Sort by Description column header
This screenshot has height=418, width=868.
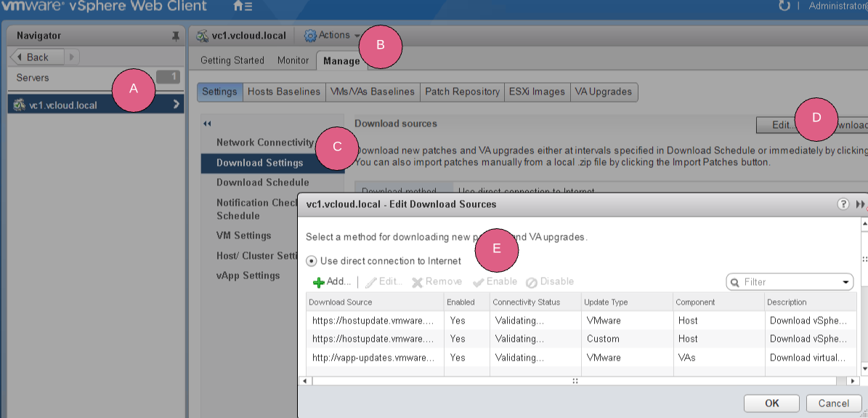[811, 302]
